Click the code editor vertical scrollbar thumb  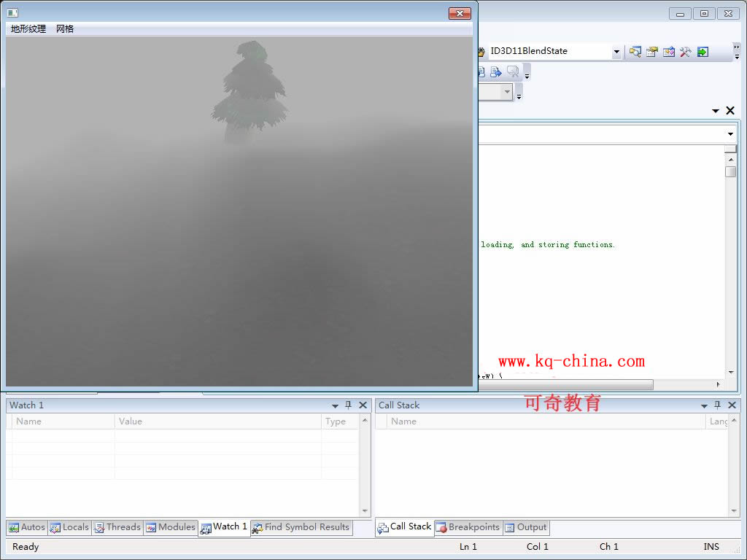tap(730, 171)
